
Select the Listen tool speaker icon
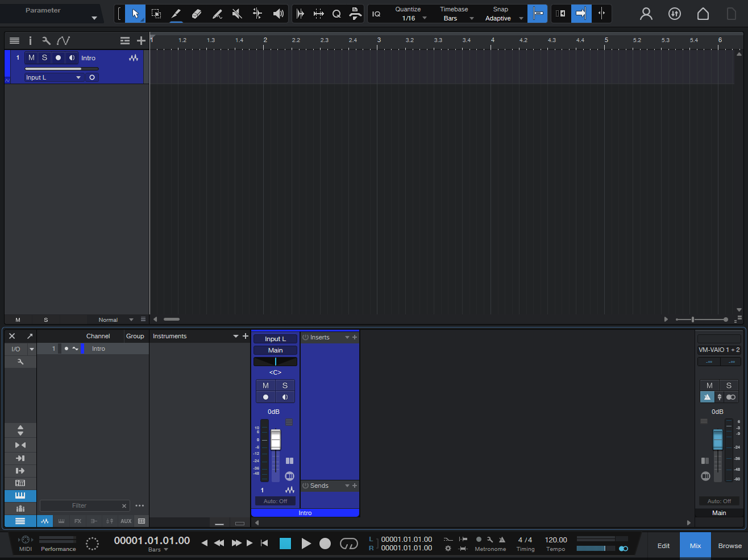[278, 14]
